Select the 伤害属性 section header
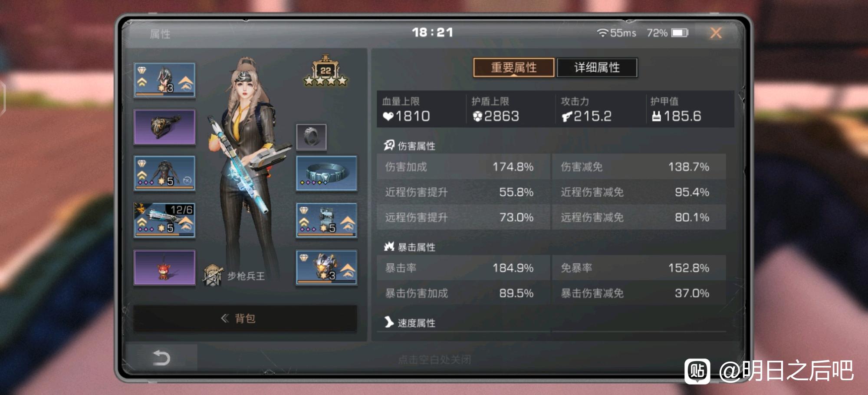The image size is (868, 395). tap(410, 146)
